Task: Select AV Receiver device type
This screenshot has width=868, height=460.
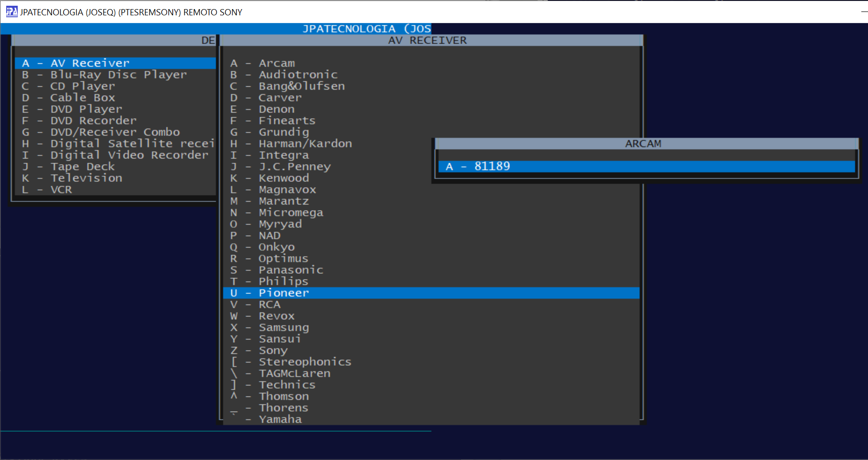Action: point(115,63)
